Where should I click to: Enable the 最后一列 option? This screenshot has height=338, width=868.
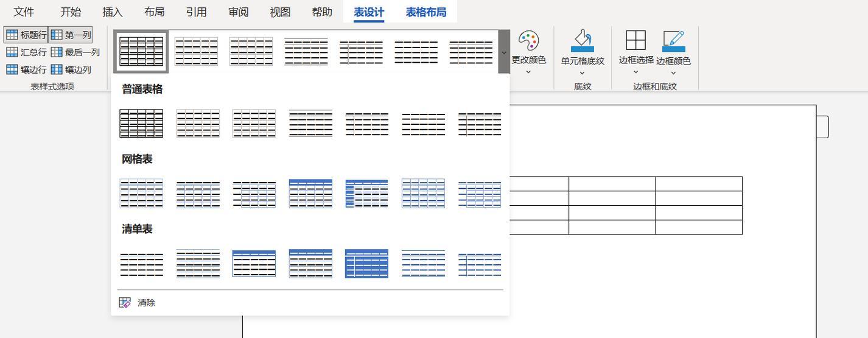click(x=75, y=52)
